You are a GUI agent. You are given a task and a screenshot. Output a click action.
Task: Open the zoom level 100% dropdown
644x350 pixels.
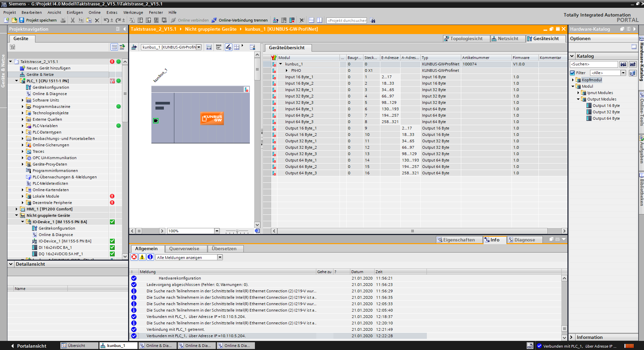coord(217,231)
